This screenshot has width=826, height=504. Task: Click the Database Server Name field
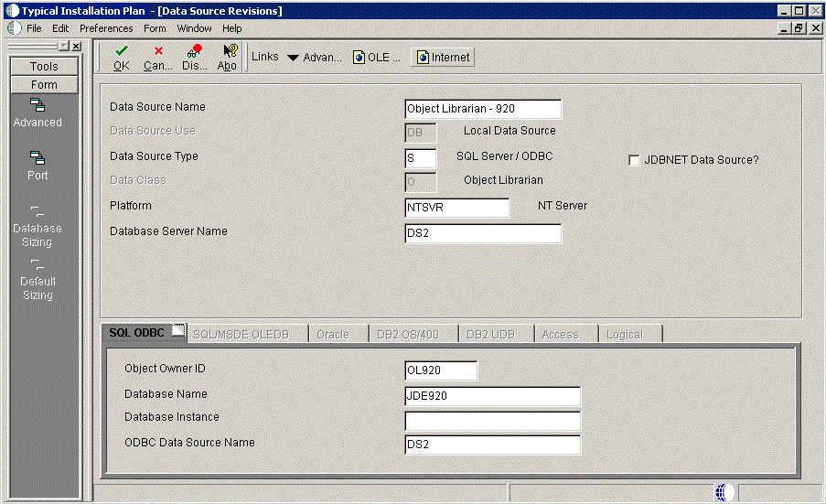483,233
